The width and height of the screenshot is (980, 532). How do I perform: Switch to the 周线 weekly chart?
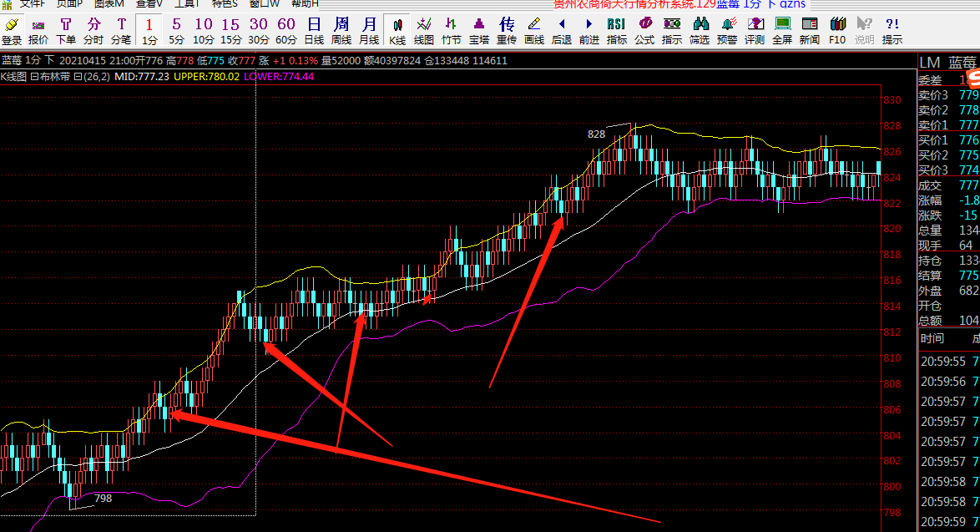pyautogui.click(x=341, y=31)
